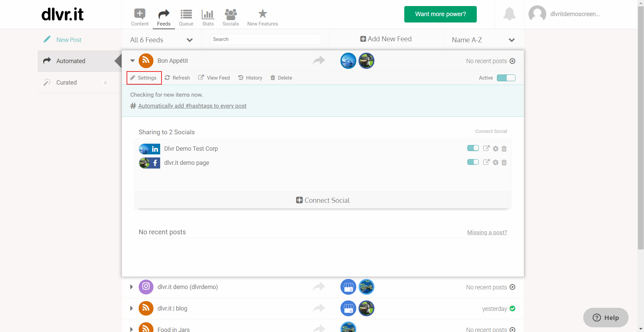Remove Dlvr Demo Test Corp with trash icon

tap(504, 149)
